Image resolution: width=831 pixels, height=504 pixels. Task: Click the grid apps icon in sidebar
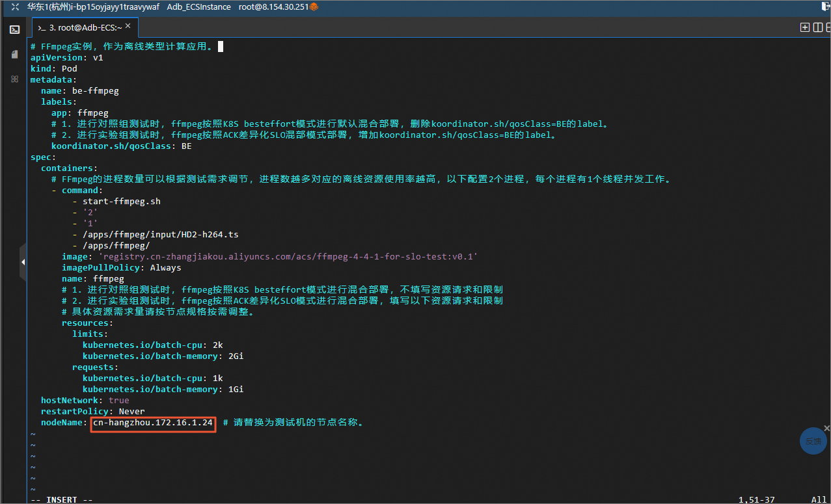(x=14, y=79)
